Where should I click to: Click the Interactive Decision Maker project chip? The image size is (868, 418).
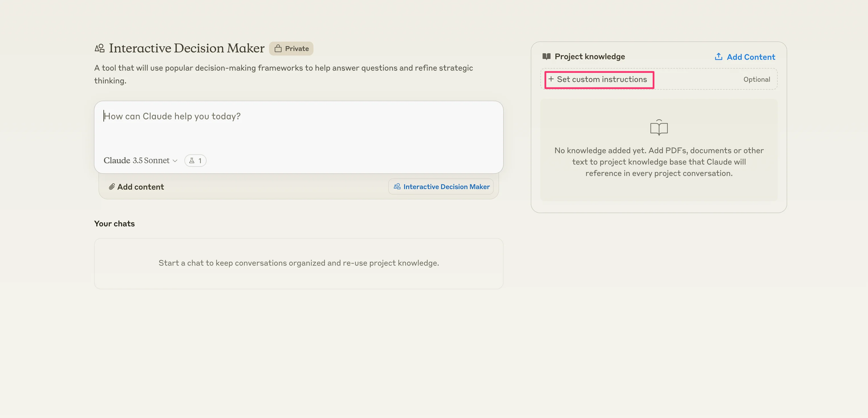(441, 187)
